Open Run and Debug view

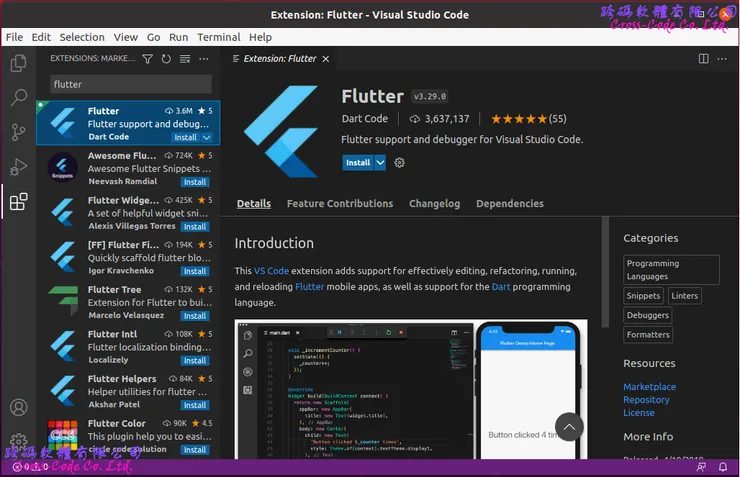point(18,167)
